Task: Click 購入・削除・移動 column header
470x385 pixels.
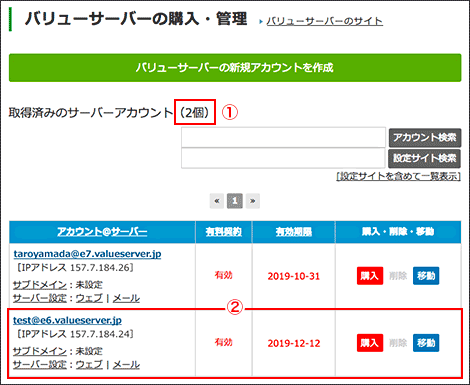Action: tap(398, 232)
